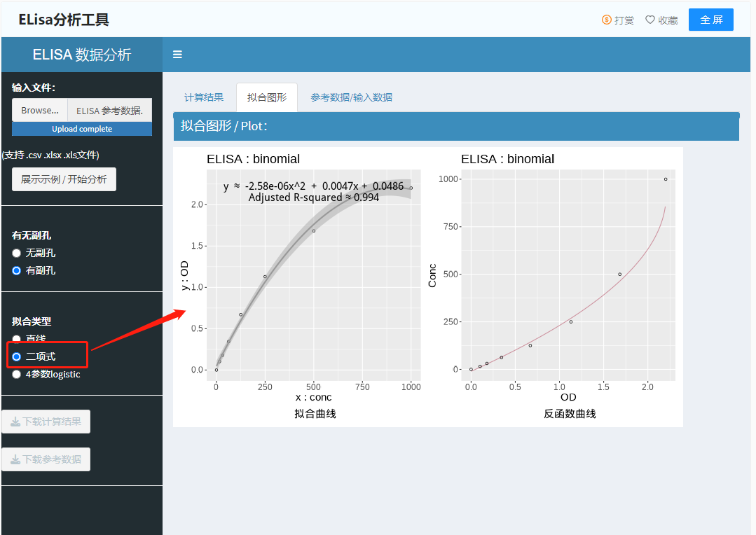Select the 无副孔 radio option
This screenshot has height=535, width=756.
point(16,253)
